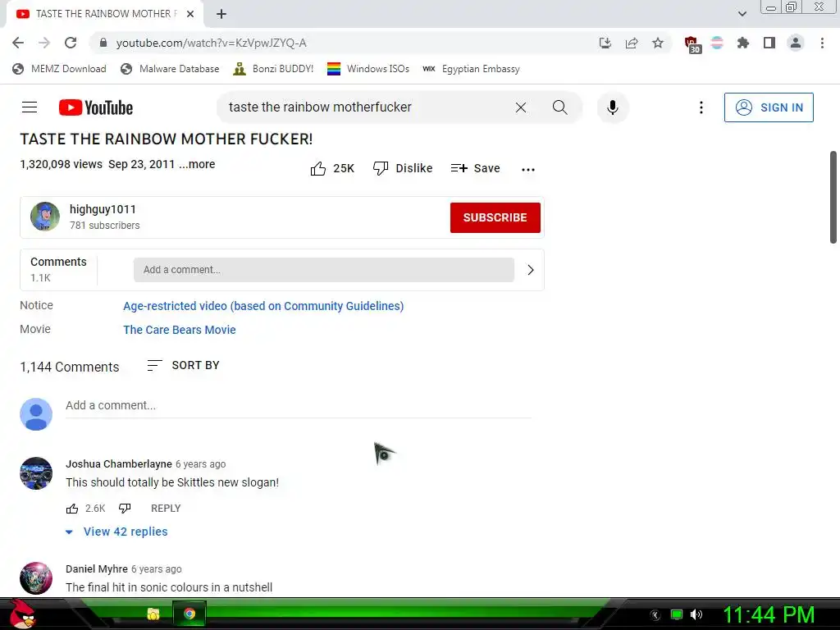840x630 pixels.
Task: Click the install app icon in address bar
Action: (x=605, y=43)
